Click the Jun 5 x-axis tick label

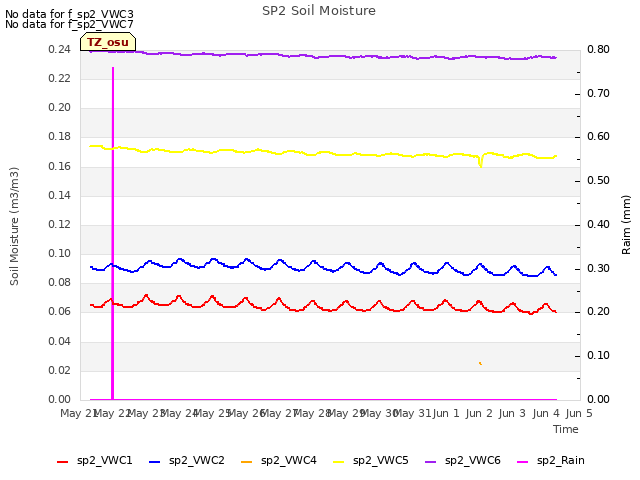(x=579, y=413)
